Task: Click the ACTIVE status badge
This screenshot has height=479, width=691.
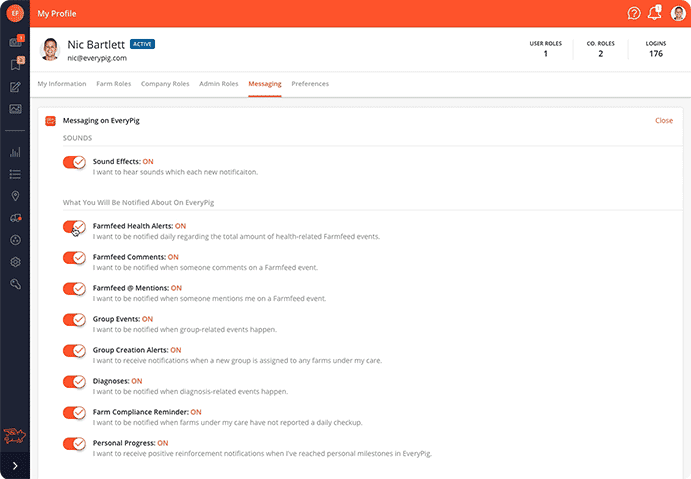Action: [x=142, y=44]
